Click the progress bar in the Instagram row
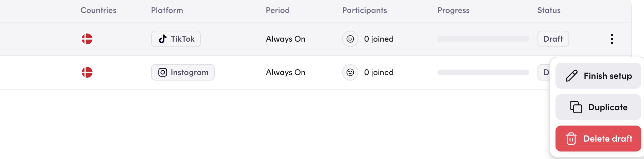 (483, 72)
